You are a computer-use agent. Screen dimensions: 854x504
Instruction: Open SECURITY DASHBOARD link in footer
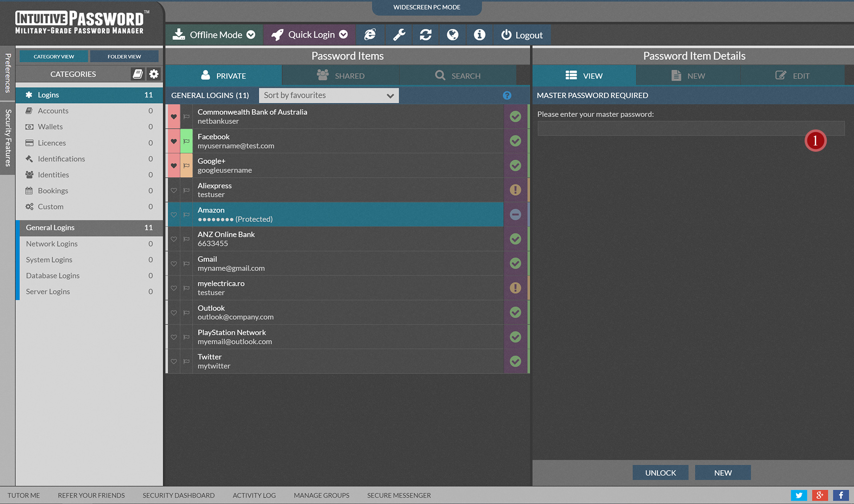coord(178,495)
